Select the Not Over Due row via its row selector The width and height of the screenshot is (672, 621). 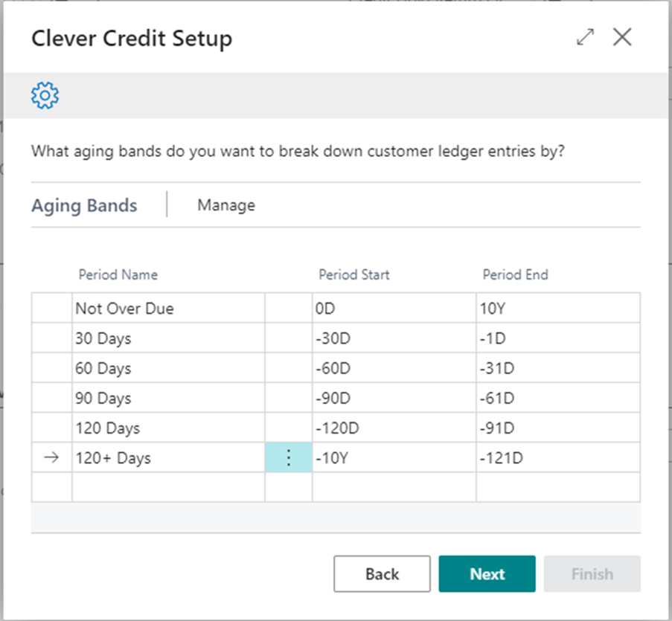click(x=52, y=308)
